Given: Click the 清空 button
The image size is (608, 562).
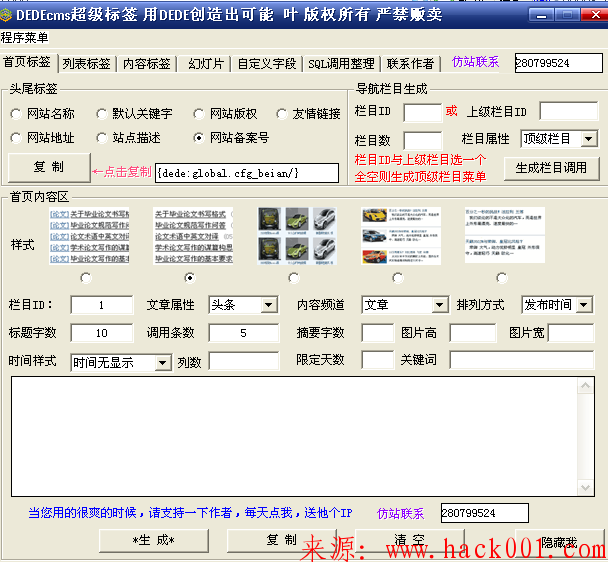Looking at the screenshot, I should 409,540.
